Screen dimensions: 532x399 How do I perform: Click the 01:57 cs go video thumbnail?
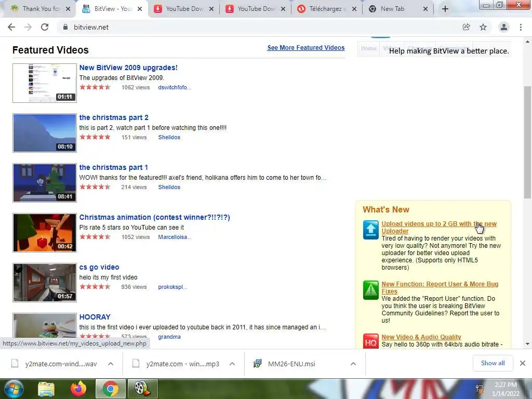coord(45,283)
